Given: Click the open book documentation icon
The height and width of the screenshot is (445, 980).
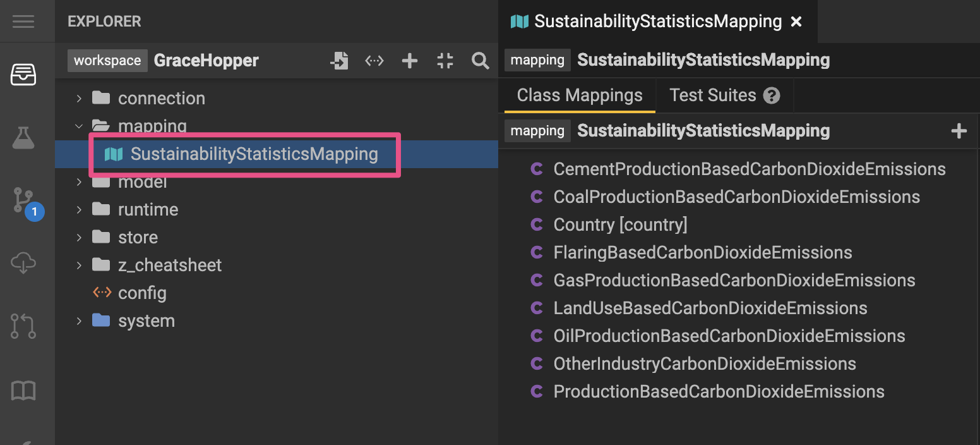Looking at the screenshot, I should 23,391.
